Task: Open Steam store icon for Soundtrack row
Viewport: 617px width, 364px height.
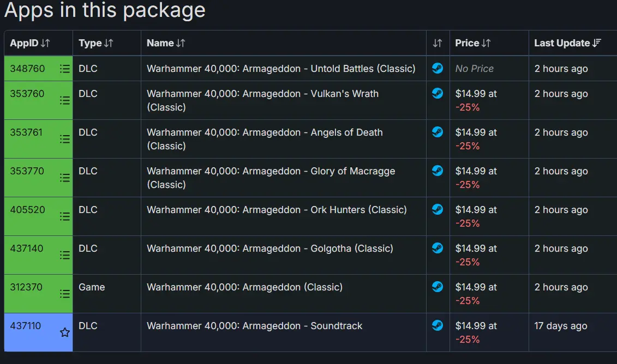Action: click(437, 325)
